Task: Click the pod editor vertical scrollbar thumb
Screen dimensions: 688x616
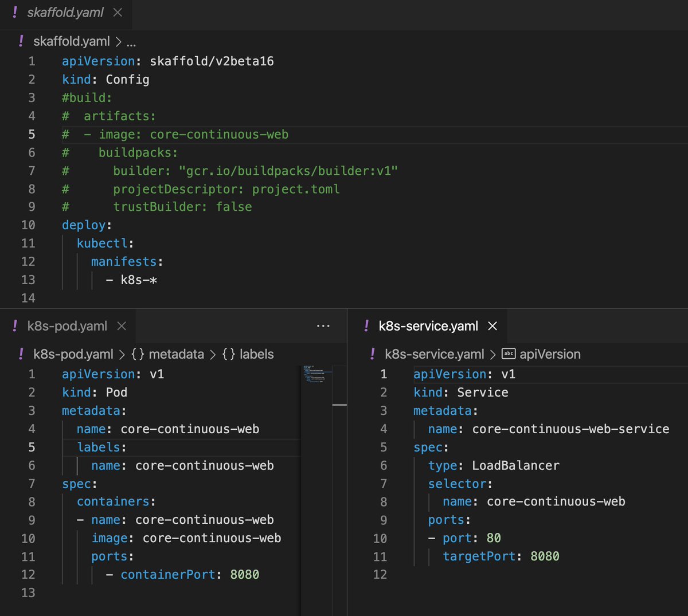Action: click(x=339, y=405)
